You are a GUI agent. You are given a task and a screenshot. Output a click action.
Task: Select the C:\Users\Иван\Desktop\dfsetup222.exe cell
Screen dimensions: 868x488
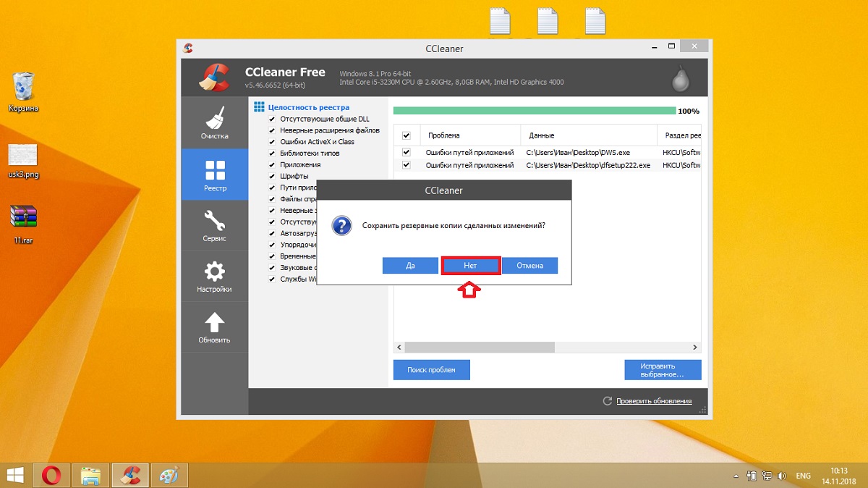588,165
